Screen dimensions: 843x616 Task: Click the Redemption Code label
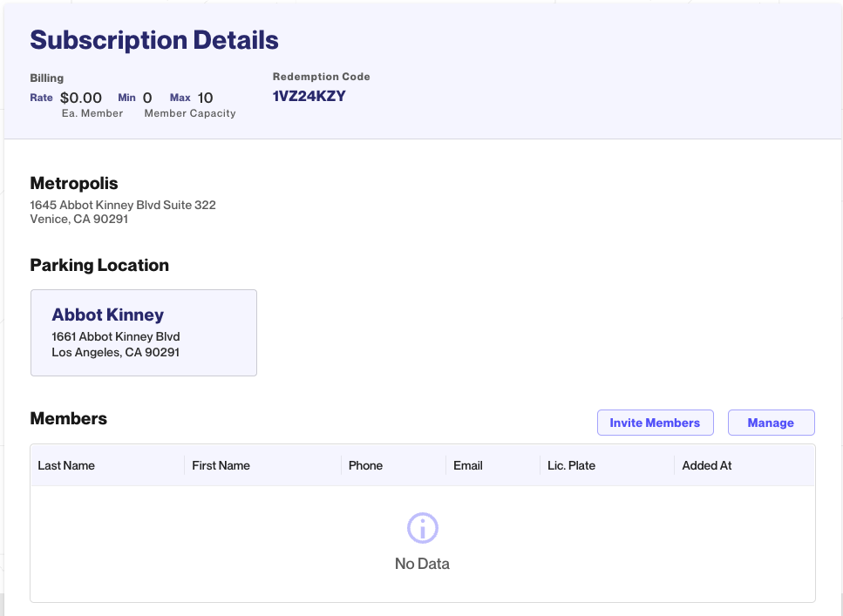tap(322, 77)
